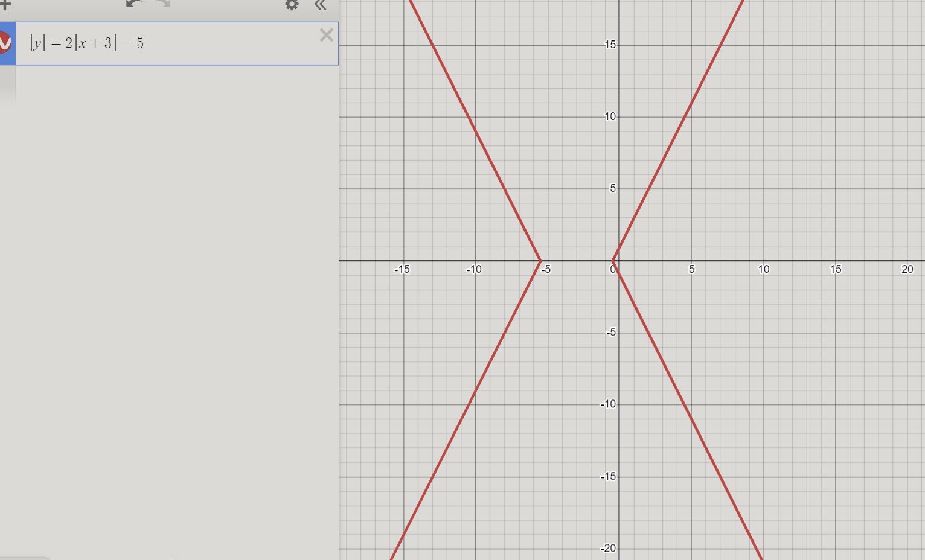Add a new blank expression
The image size is (925, 560).
click(6, 6)
